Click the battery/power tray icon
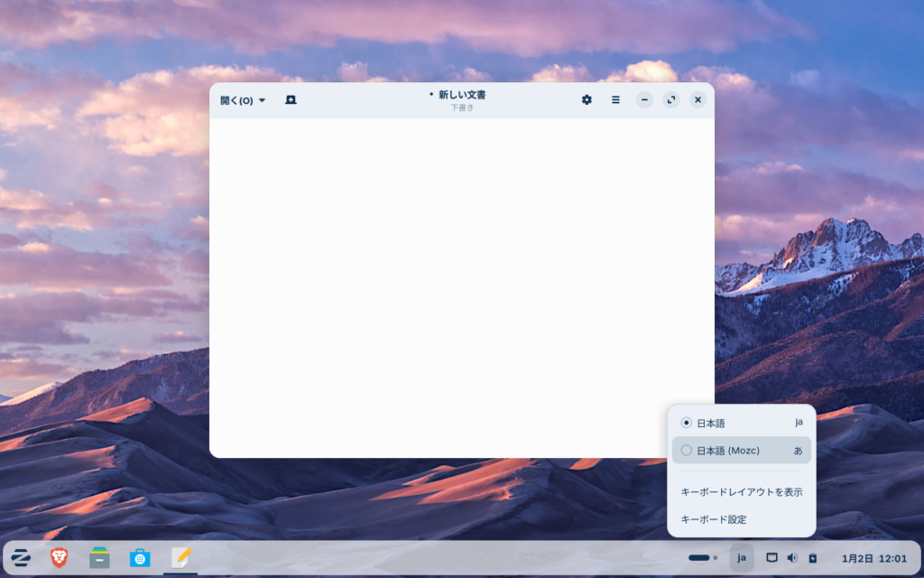 coord(812,558)
